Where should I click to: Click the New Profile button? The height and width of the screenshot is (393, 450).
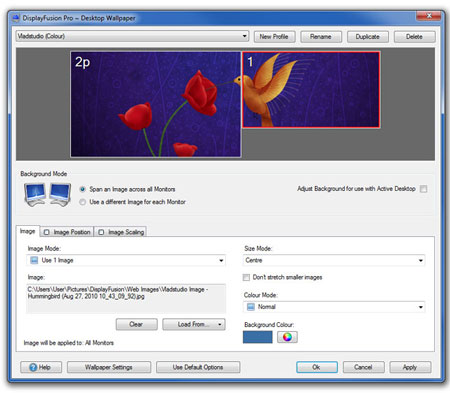(274, 37)
